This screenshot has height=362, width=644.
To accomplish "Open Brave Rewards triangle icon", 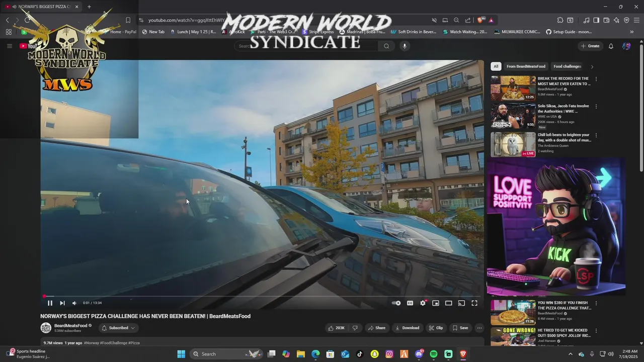I will click(491, 20).
